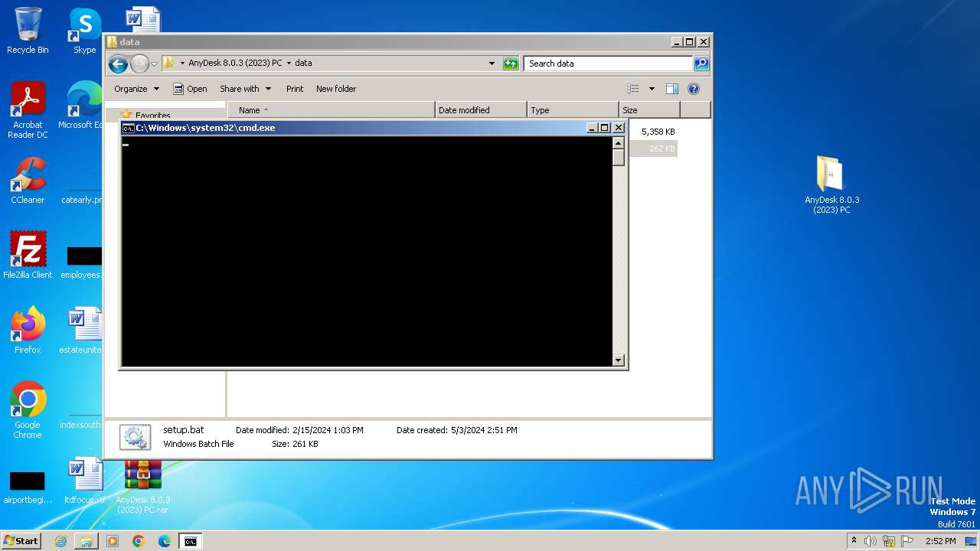Click the 5,358 KB file size entry

(x=658, y=132)
